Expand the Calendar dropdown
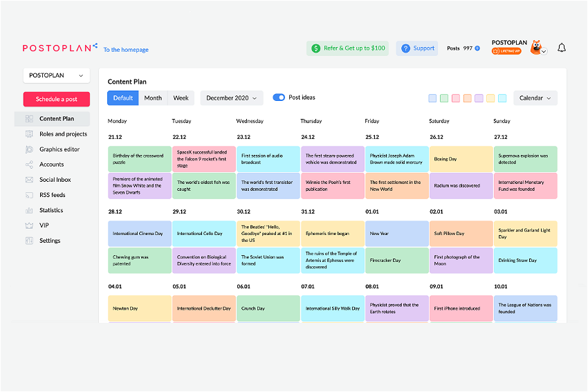588x392 pixels. point(535,98)
